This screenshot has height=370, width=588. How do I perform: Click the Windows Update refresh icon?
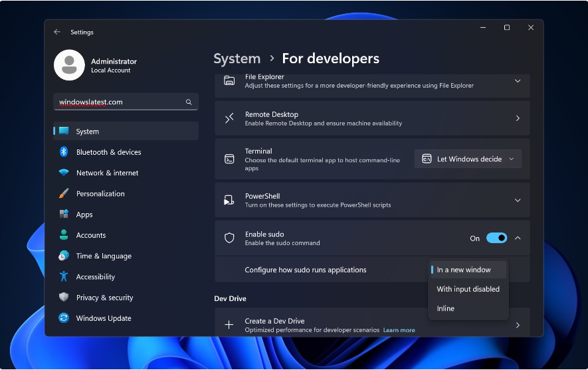[x=64, y=318]
